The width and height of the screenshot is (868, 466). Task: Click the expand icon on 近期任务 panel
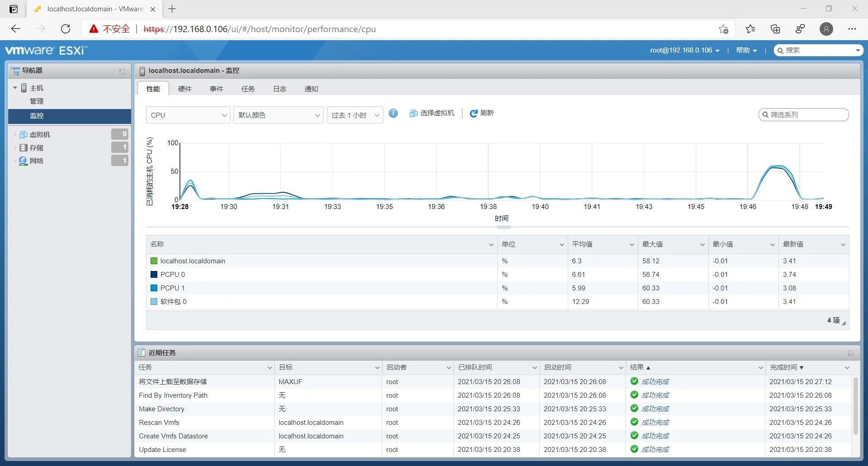[850, 353]
